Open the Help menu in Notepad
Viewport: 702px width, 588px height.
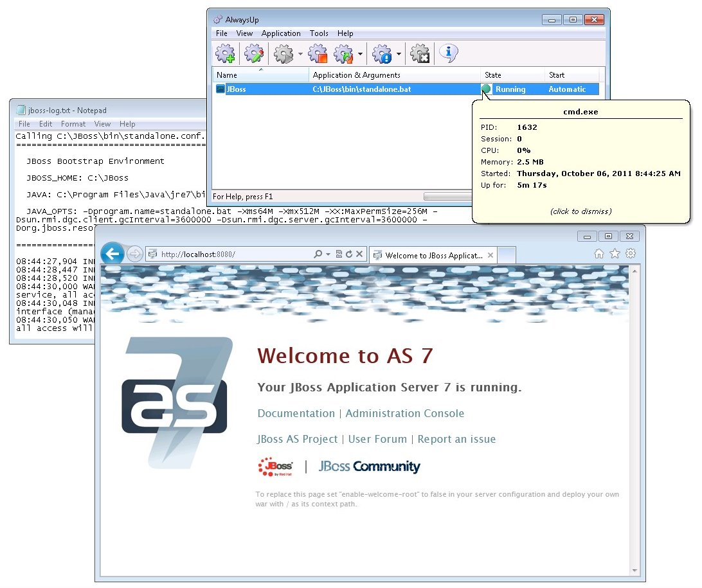point(127,124)
